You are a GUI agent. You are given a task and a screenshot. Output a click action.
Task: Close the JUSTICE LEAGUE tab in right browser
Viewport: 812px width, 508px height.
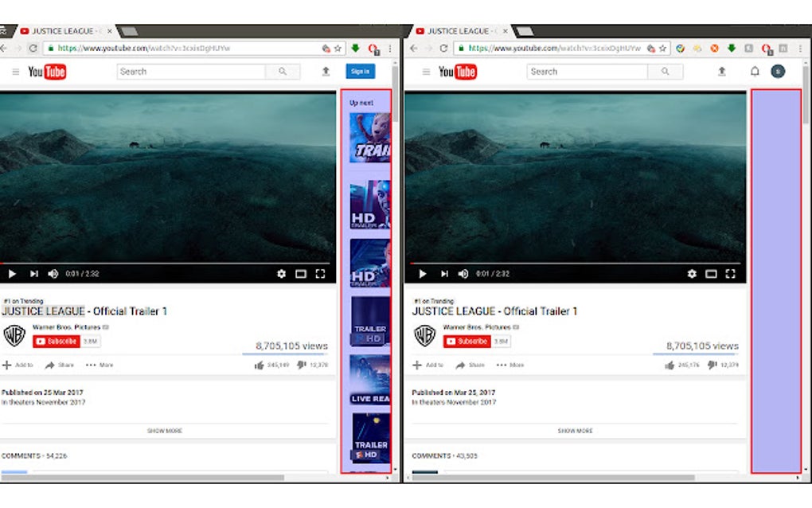tap(505, 31)
